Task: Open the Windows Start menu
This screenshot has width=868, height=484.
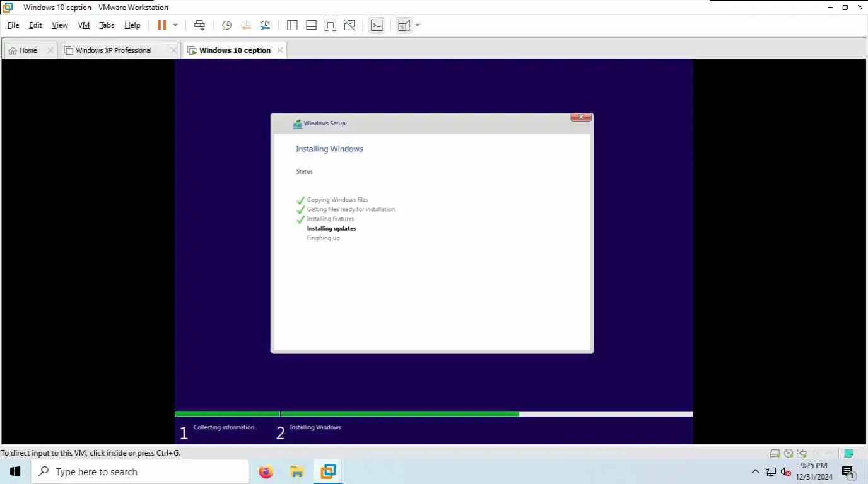Action: click(x=15, y=471)
